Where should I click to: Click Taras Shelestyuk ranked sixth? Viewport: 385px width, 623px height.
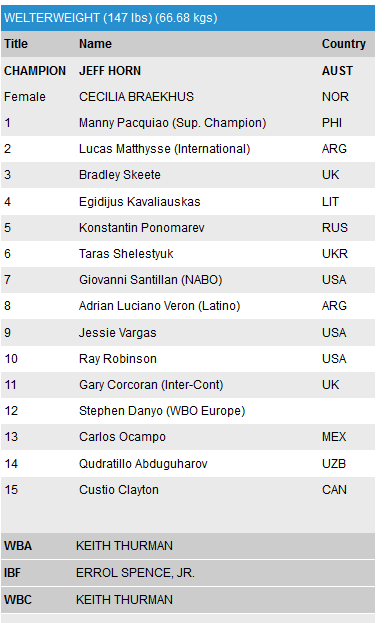(x=126, y=254)
